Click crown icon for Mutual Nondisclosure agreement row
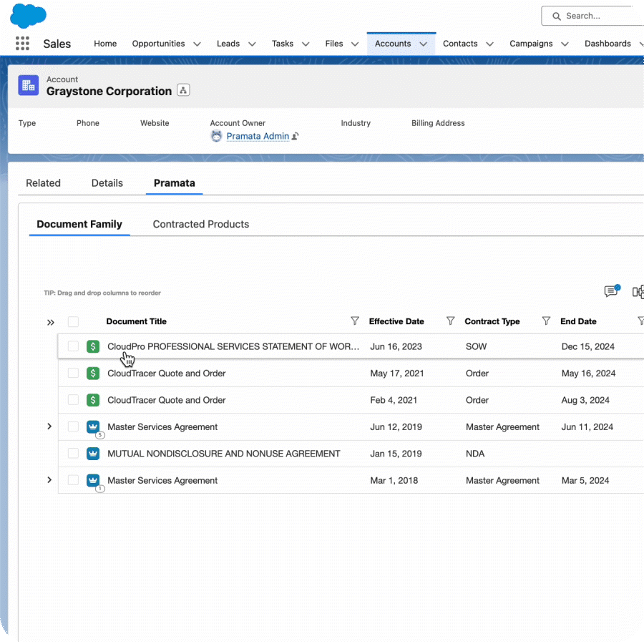Image resolution: width=644 pixels, height=644 pixels. click(x=93, y=454)
